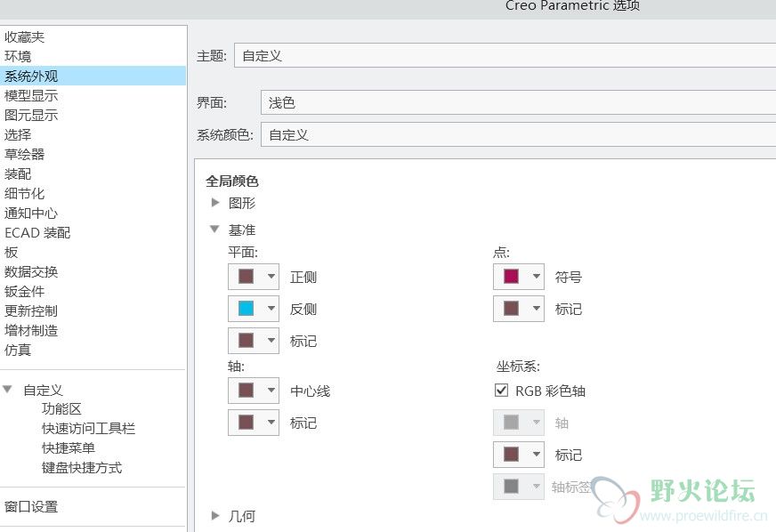This screenshot has height=532, width=776.
Task: Open 通知中心 category
Action: point(31,214)
